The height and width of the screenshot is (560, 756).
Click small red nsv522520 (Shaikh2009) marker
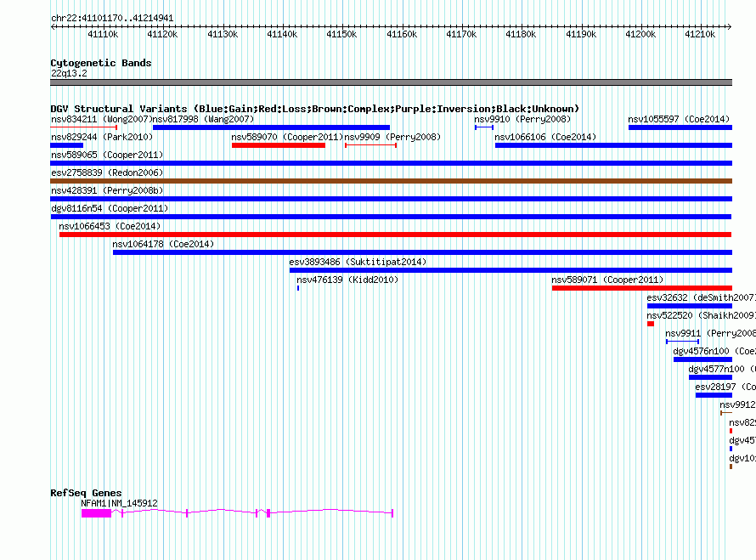pos(651,324)
